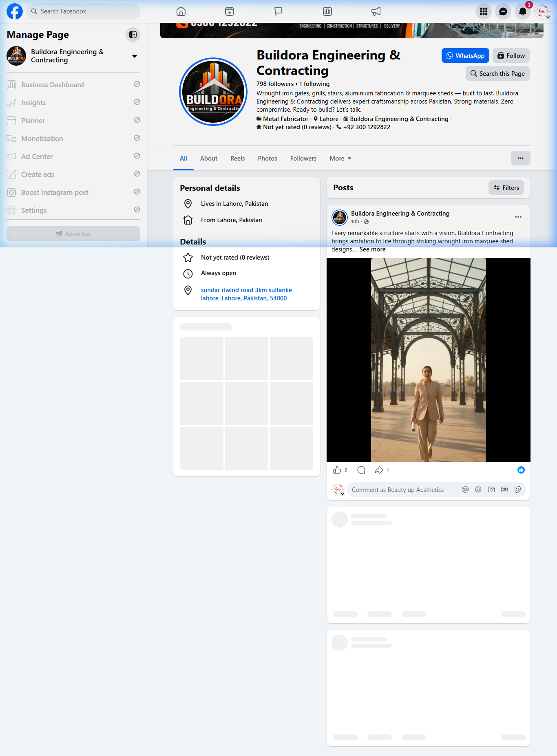Open the notifications bell
This screenshot has height=756, width=557.
(x=523, y=11)
